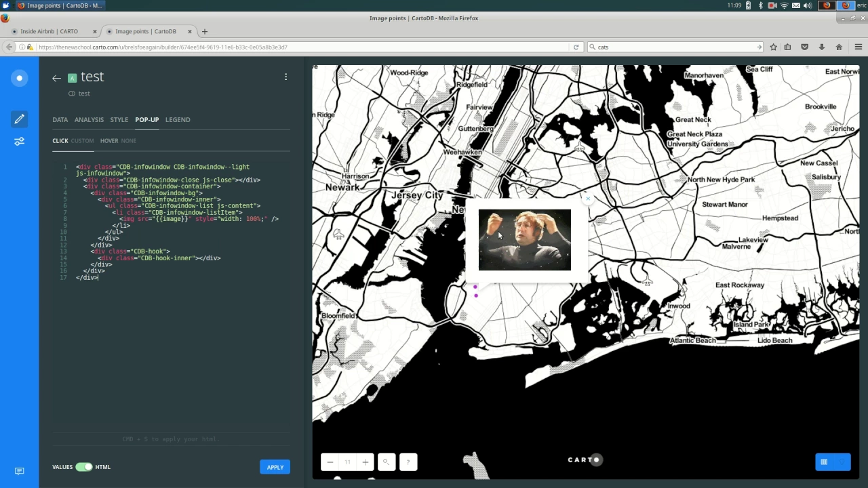Save page to Pocket
The width and height of the screenshot is (868, 488).
point(805,47)
